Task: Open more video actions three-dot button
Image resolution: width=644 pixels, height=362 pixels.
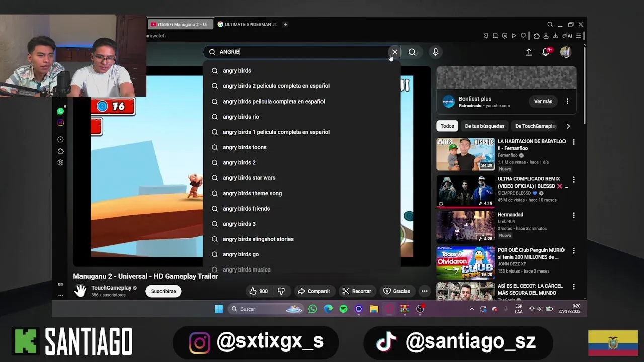Action: [425, 291]
